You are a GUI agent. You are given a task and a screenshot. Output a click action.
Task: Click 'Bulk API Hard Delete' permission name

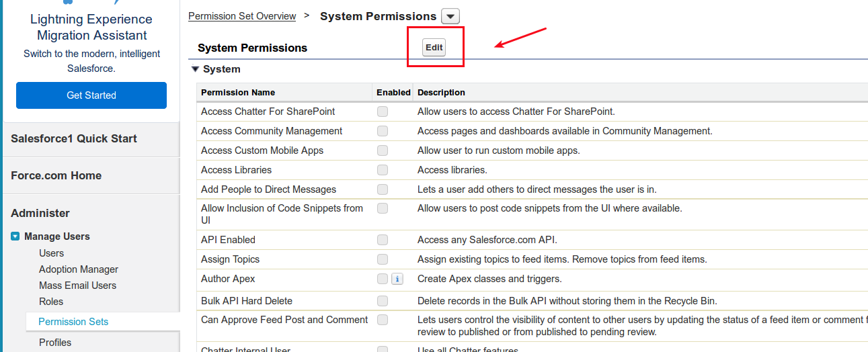247,301
